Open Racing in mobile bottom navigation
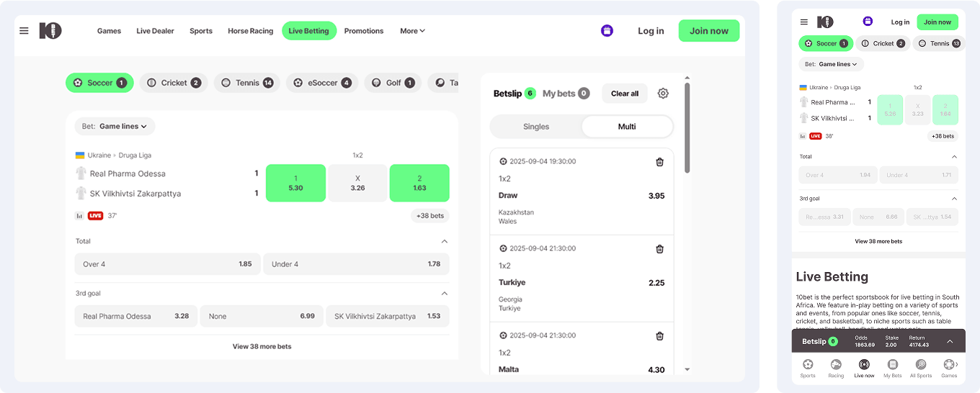The image size is (980, 393). 836,369
